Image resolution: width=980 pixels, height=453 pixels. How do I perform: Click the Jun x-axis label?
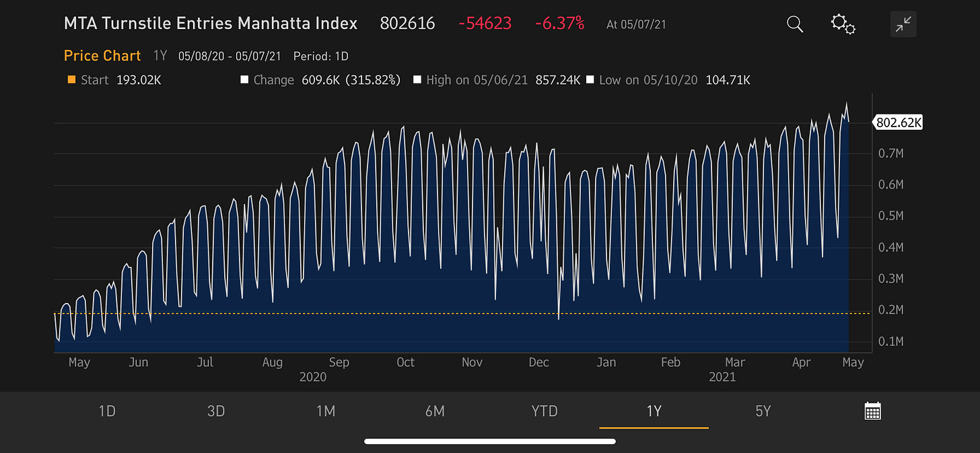(x=138, y=362)
